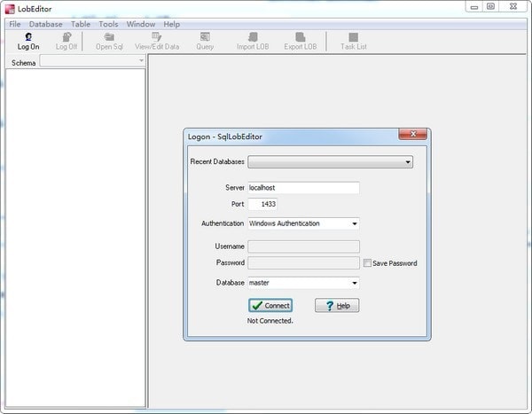Click the Help button in Logon dialog
532x414 pixels.
[337, 306]
